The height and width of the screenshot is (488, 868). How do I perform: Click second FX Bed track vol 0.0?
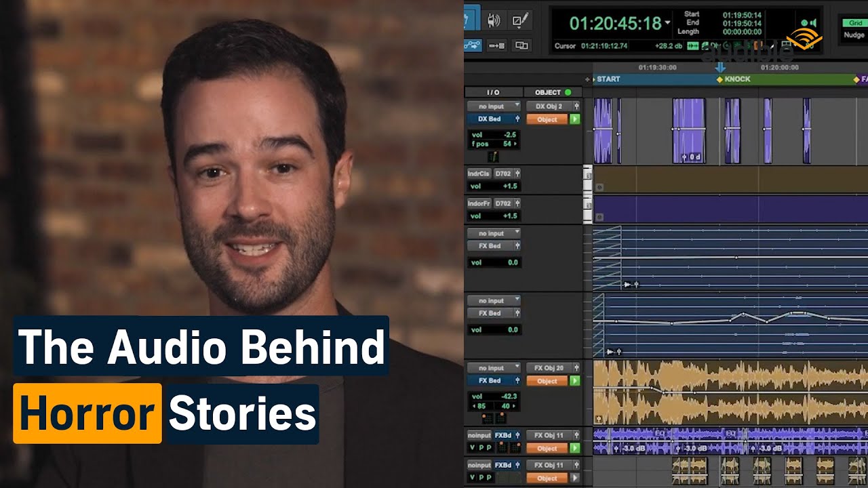[x=512, y=330]
